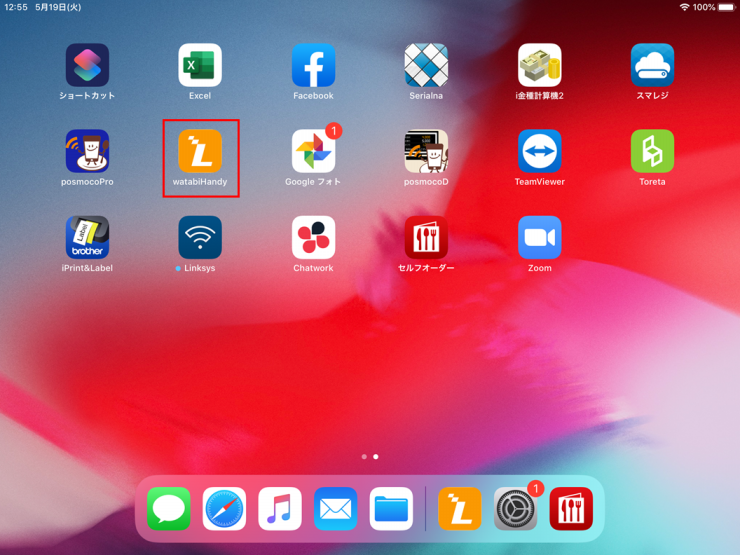The height and width of the screenshot is (555, 740).
Task: Open the ショートカット app
Action: (87, 65)
